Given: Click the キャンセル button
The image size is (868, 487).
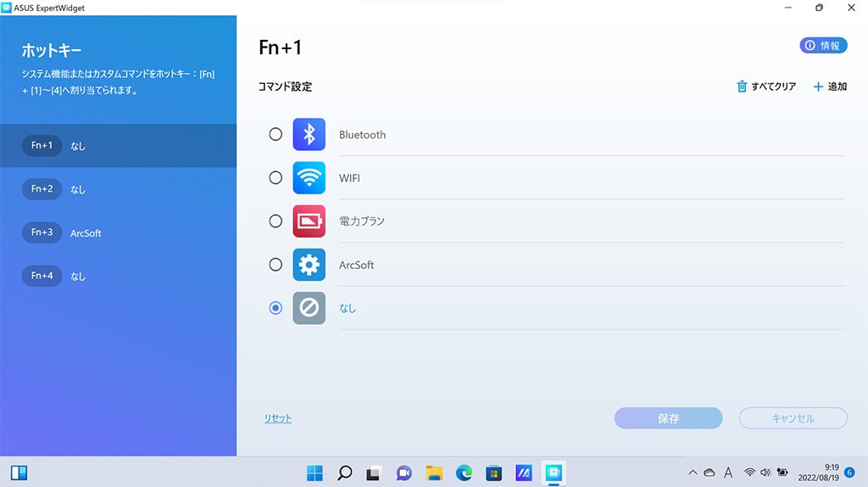Looking at the screenshot, I should click(x=793, y=418).
